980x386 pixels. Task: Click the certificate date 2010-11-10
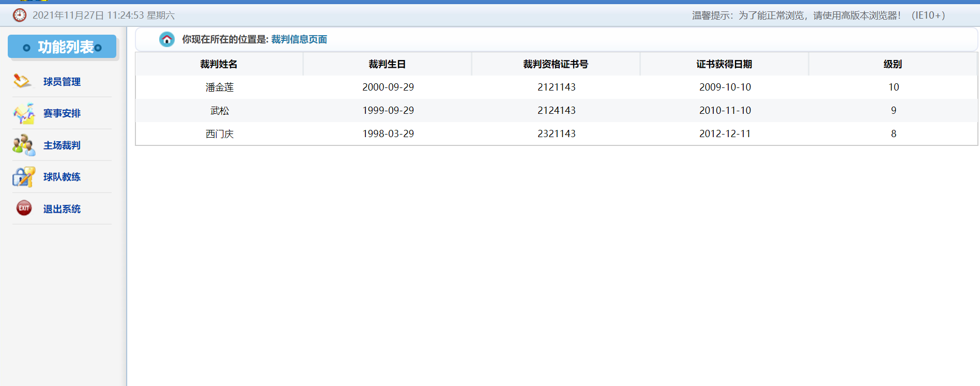click(x=725, y=110)
